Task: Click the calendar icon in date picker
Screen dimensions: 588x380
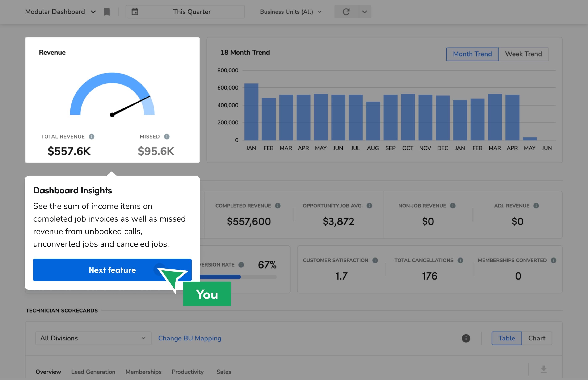Action: coord(135,12)
